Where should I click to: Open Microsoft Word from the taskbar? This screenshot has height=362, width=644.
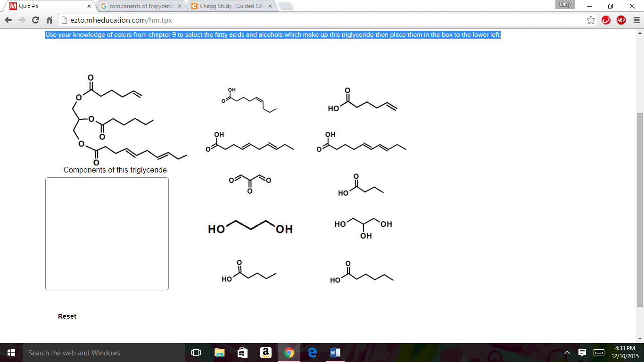[336, 352]
